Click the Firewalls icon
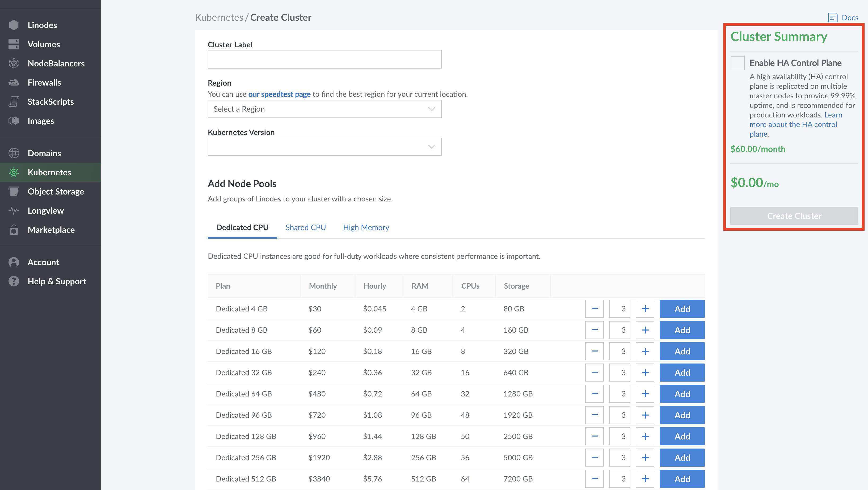 (14, 83)
